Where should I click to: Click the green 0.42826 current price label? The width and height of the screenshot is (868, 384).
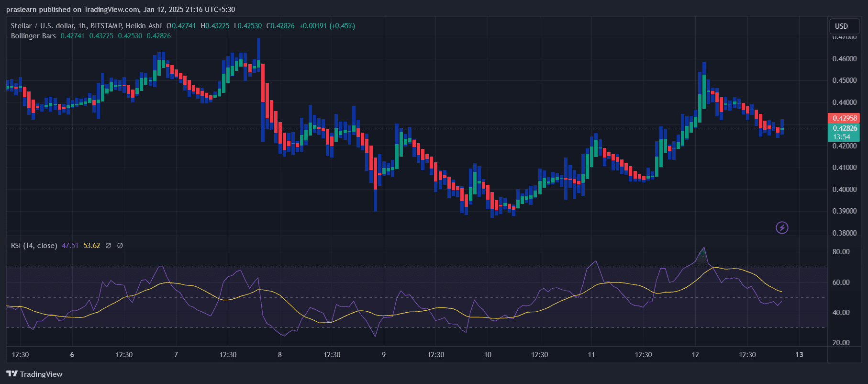click(x=844, y=128)
